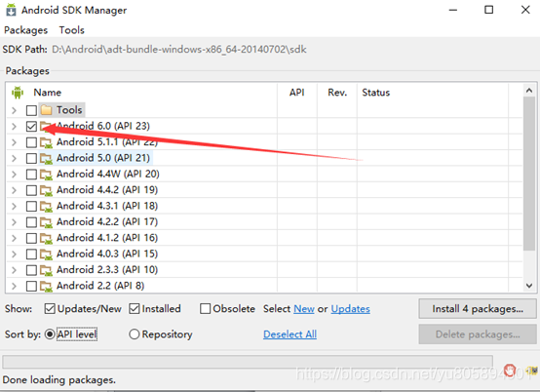The width and height of the screenshot is (540, 392).
Task: Check the Android 5.0 (API 21) checkbox
Action: click(31, 158)
